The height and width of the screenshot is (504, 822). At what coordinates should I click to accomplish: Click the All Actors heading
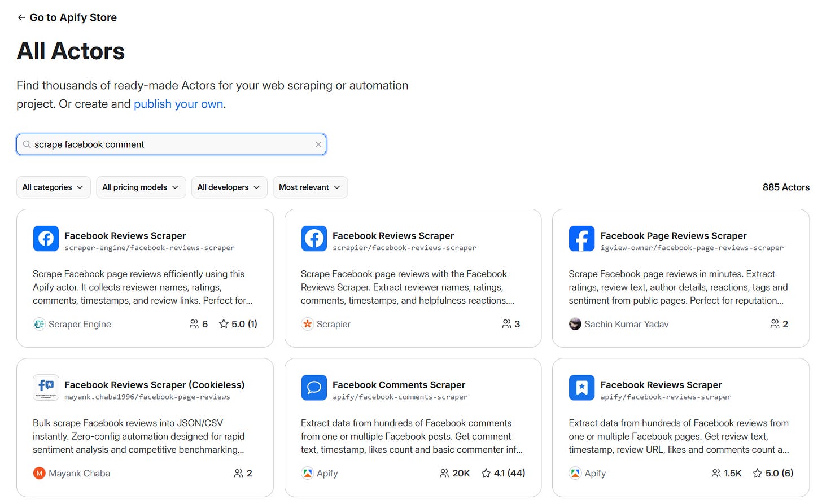click(71, 51)
